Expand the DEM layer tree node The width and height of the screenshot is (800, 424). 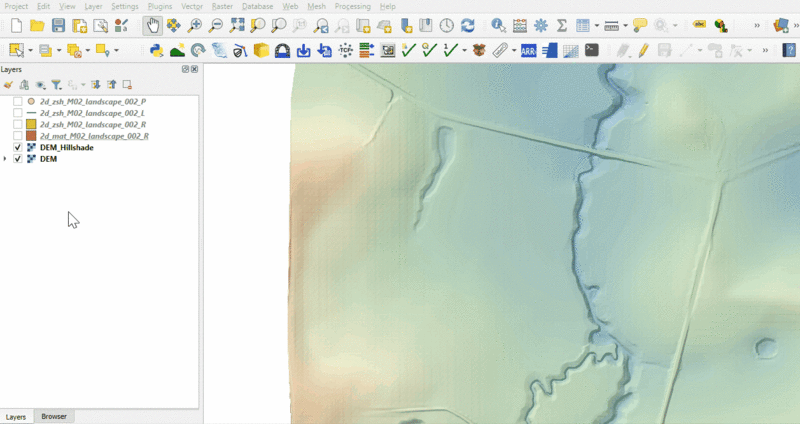point(6,159)
